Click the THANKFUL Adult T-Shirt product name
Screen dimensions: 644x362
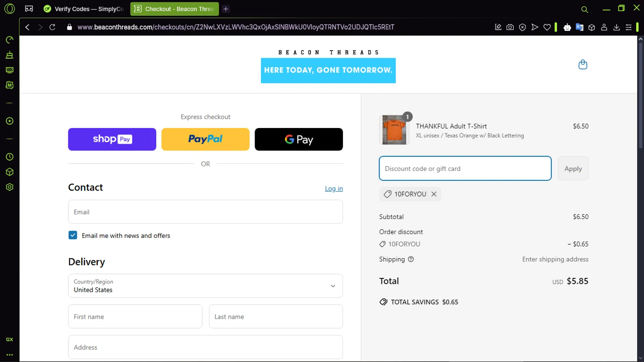[451, 126]
